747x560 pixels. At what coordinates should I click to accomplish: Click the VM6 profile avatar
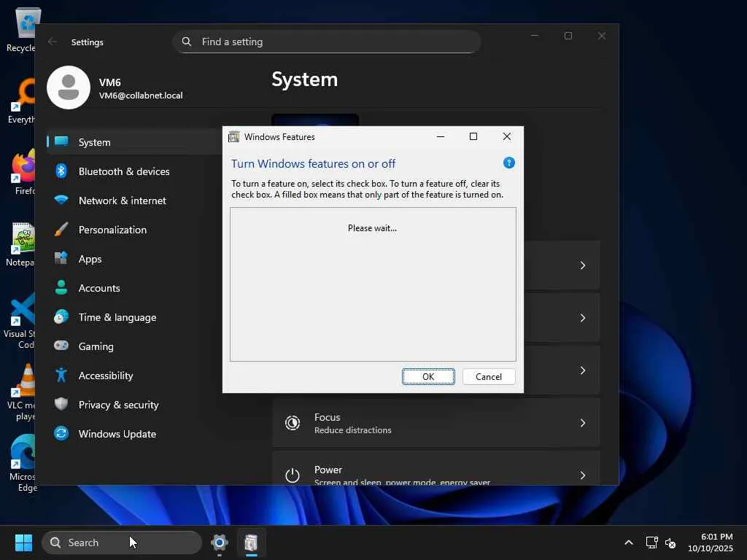(x=69, y=87)
